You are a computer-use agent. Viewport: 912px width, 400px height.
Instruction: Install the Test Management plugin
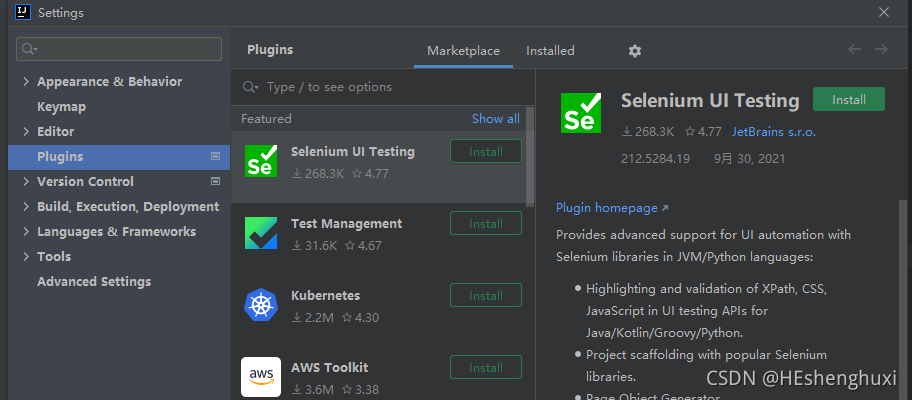tap(486, 224)
